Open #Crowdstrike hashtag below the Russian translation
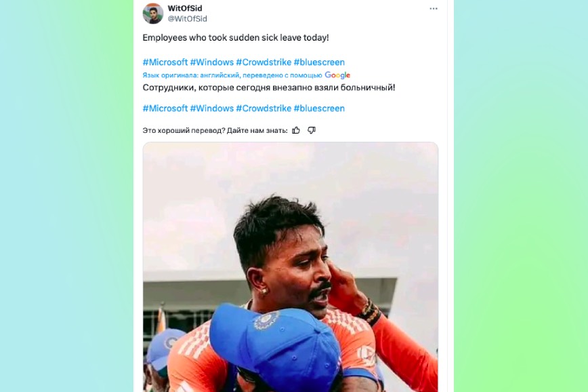The width and height of the screenshot is (588, 392). [264, 108]
